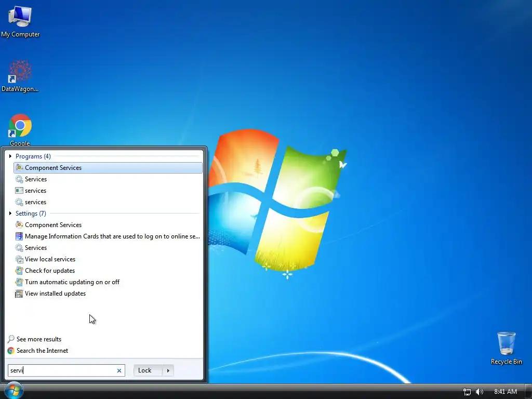Click the Chrome icon by Search the Internet
This screenshot has width=532, height=399.
[x=11, y=351]
